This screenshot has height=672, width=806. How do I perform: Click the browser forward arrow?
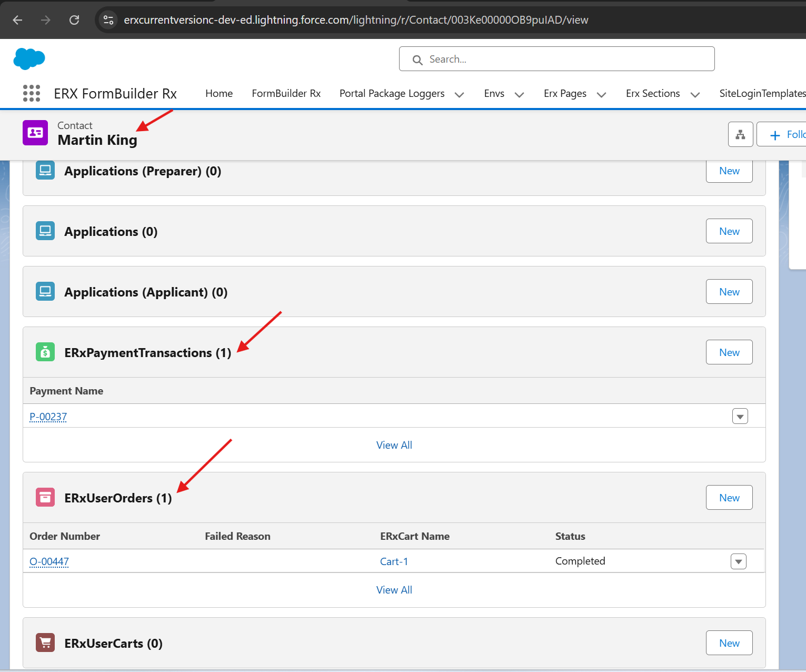point(46,20)
